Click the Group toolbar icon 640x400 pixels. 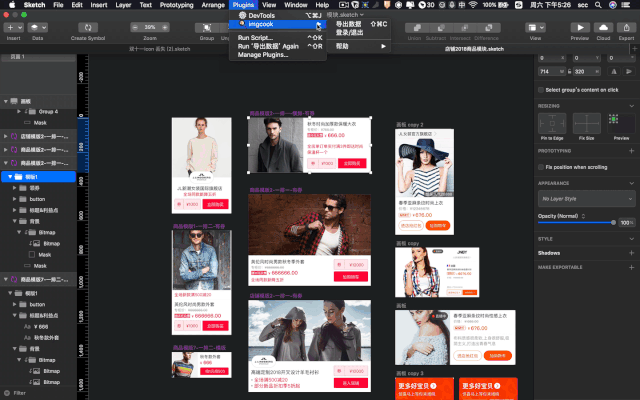click(x=207, y=27)
